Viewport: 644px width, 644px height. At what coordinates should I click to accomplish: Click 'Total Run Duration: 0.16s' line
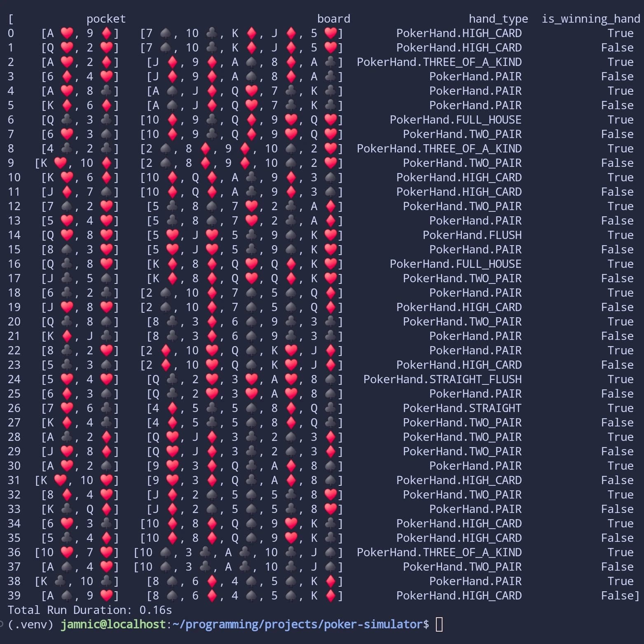click(x=90, y=610)
